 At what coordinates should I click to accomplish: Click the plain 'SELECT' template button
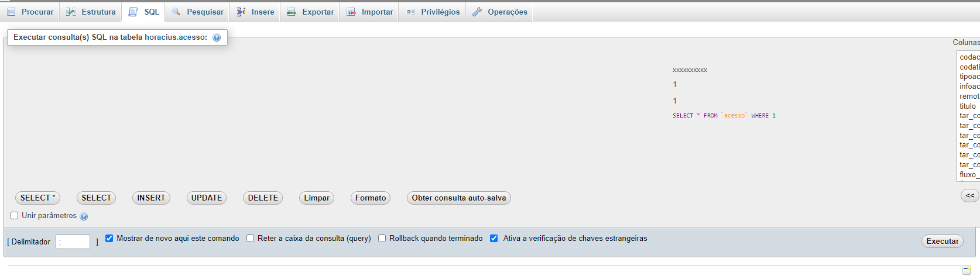click(x=97, y=198)
